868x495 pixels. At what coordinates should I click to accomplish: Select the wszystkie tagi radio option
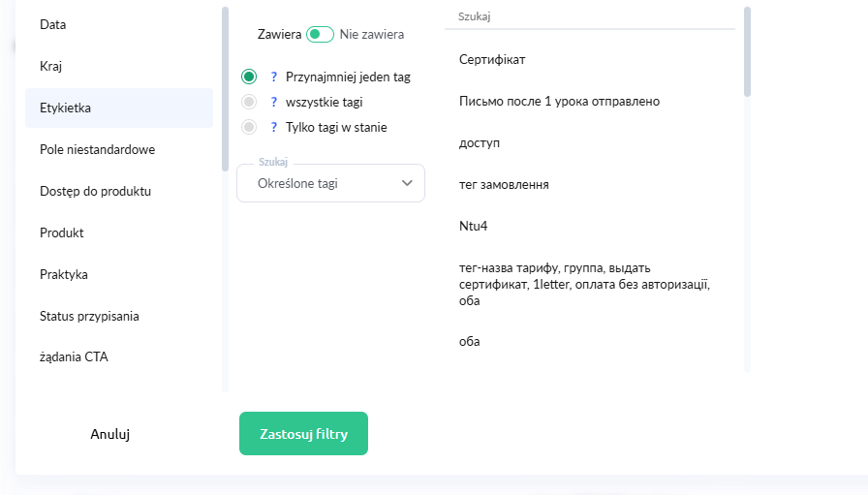pyautogui.click(x=249, y=102)
